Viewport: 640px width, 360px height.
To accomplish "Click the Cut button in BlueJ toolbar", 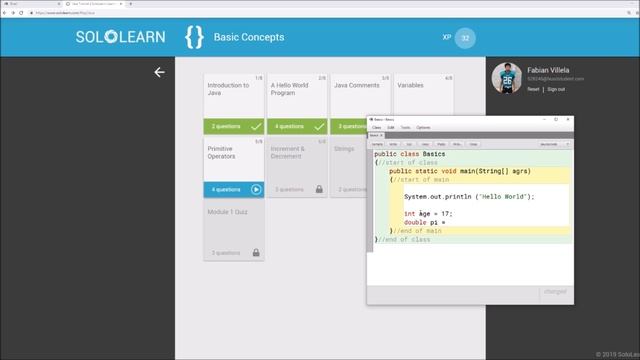I will tap(409, 144).
